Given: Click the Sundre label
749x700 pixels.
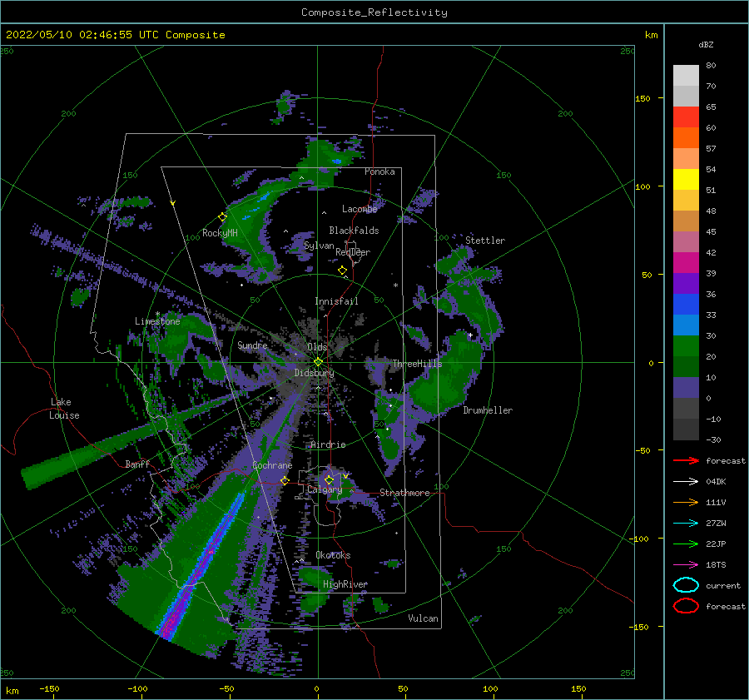Looking at the screenshot, I should (x=252, y=345).
